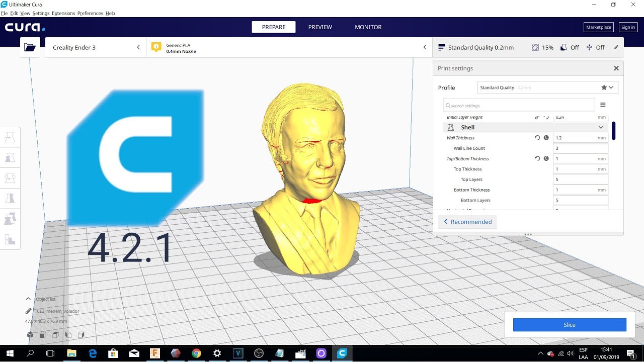Switch to the right side view cube icon

(80, 335)
